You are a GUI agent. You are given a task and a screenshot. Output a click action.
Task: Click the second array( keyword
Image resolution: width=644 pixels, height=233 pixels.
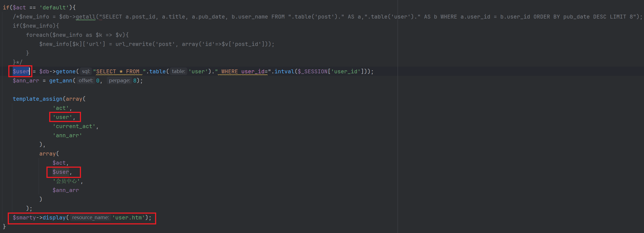tap(49, 154)
